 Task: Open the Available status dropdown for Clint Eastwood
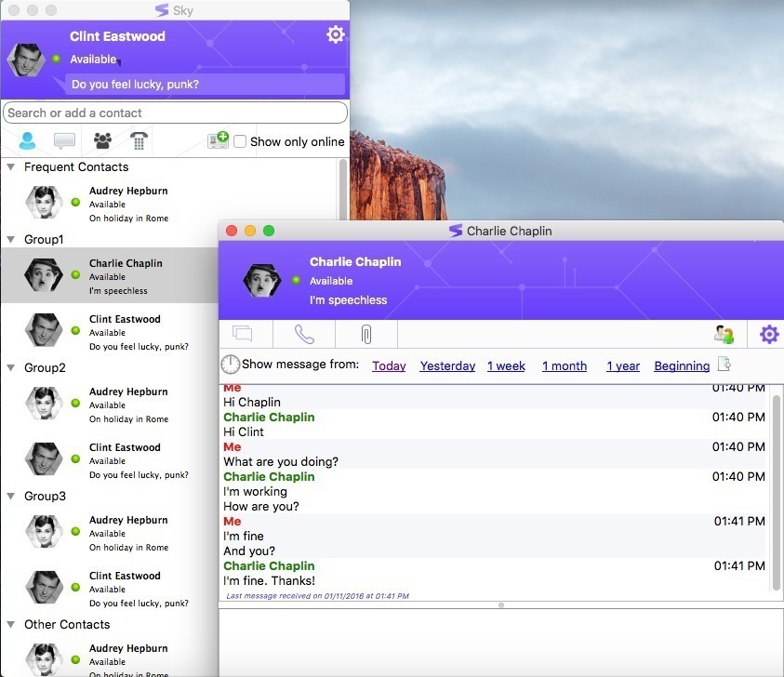pyautogui.click(x=96, y=60)
